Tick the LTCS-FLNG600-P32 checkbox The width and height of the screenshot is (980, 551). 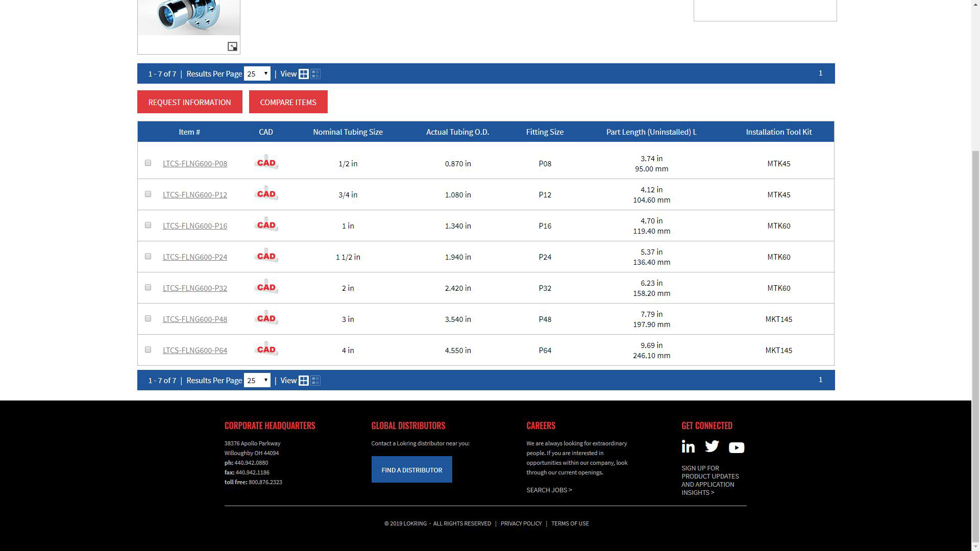[148, 287]
